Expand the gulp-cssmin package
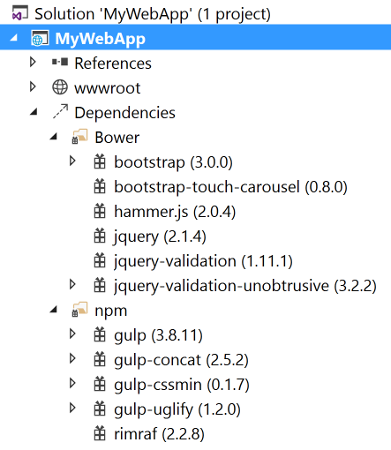Screen dimensions: 391x450 click(x=72, y=383)
